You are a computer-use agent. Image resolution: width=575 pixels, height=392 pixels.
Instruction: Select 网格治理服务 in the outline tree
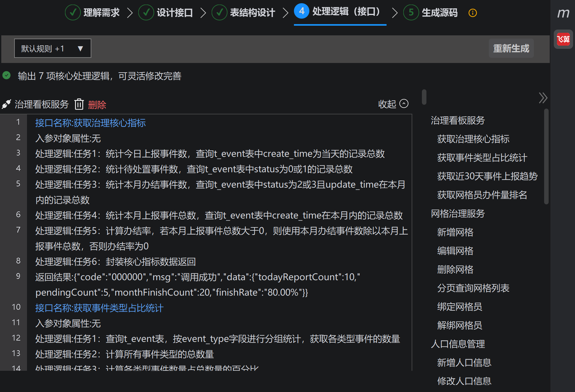[x=458, y=214]
